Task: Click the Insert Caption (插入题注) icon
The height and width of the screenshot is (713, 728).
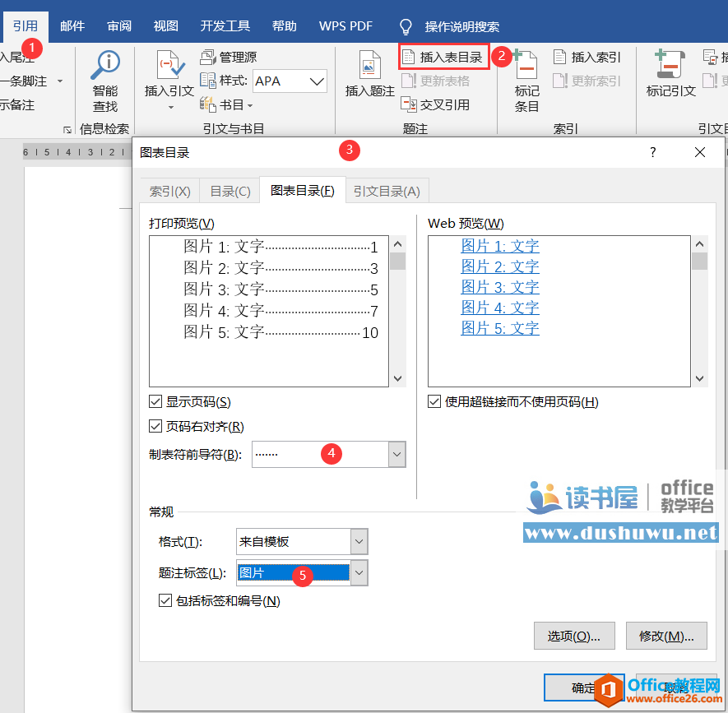Action: click(x=370, y=64)
